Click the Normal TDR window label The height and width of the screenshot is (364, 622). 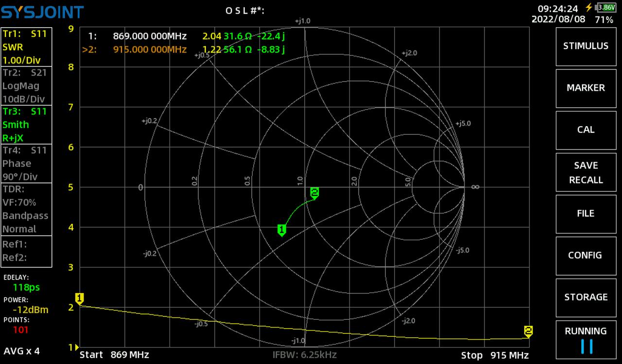pyautogui.click(x=19, y=229)
